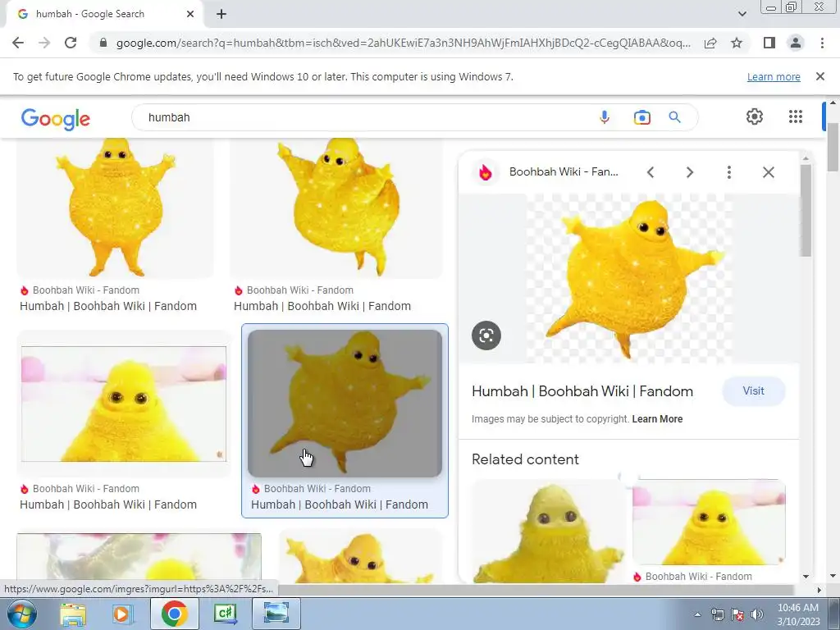
Task: Open Boohbah Wiki - Fandom link under related image
Action: 698,577
